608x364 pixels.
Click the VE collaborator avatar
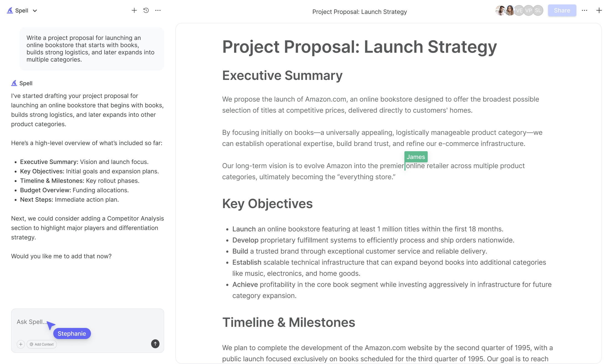[519, 11]
